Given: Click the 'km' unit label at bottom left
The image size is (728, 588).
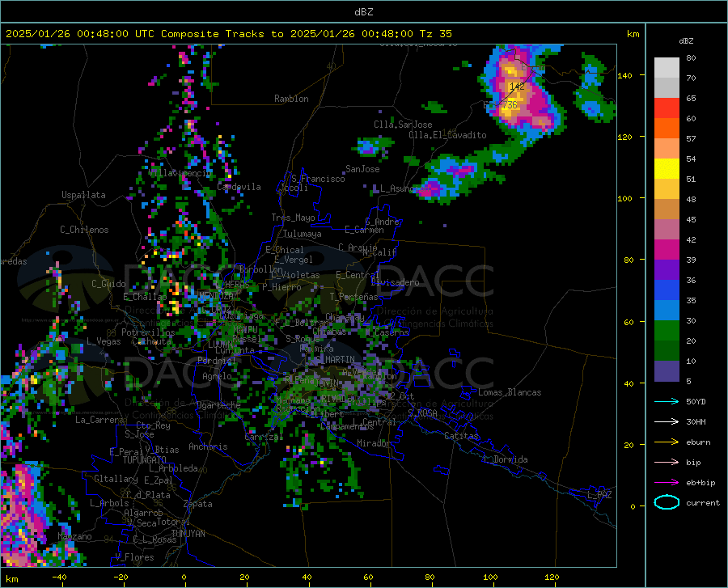Looking at the screenshot, I should click(11, 579).
